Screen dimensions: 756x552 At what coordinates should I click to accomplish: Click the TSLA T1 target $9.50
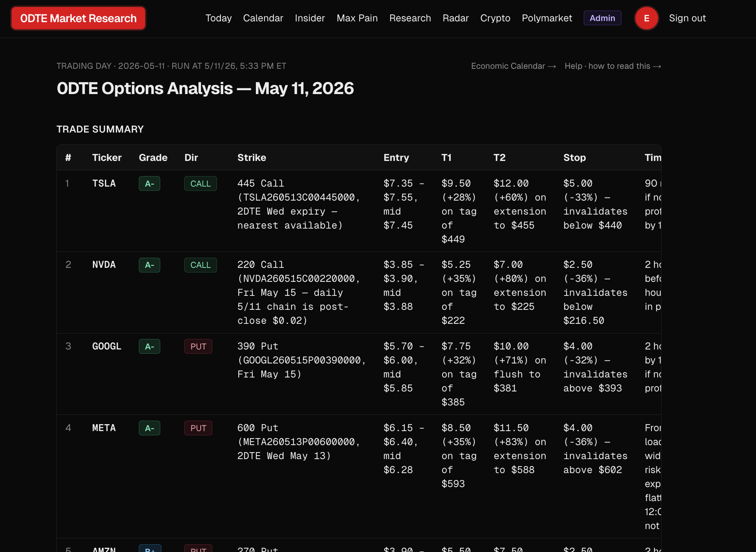point(456,183)
